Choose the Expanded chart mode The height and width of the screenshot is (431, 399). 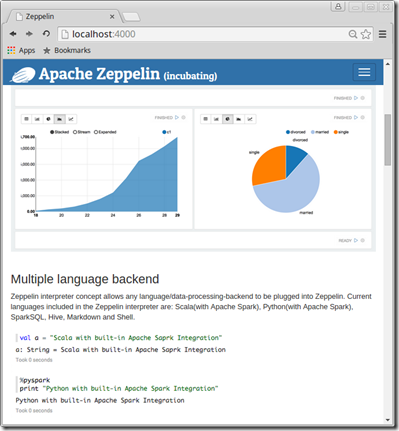point(105,132)
